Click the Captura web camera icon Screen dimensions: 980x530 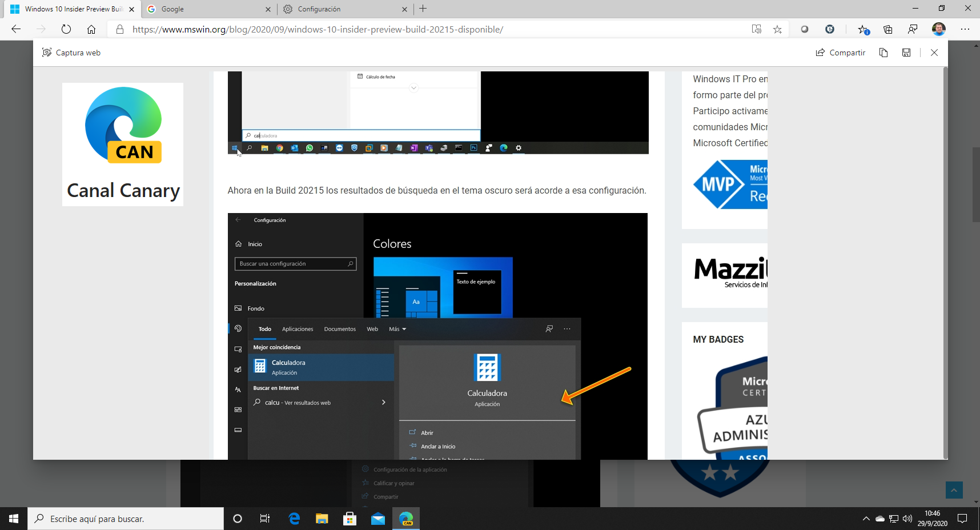coord(46,52)
